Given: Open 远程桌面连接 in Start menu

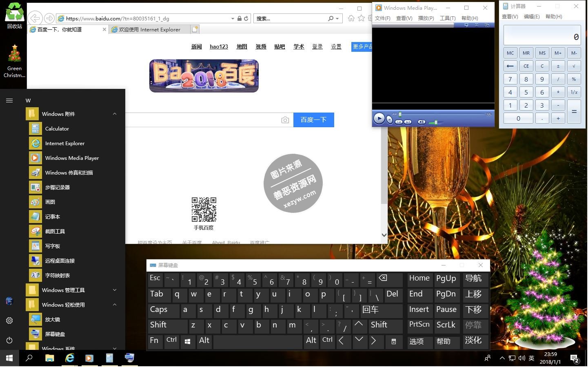Looking at the screenshot, I should (x=75, y=261).
